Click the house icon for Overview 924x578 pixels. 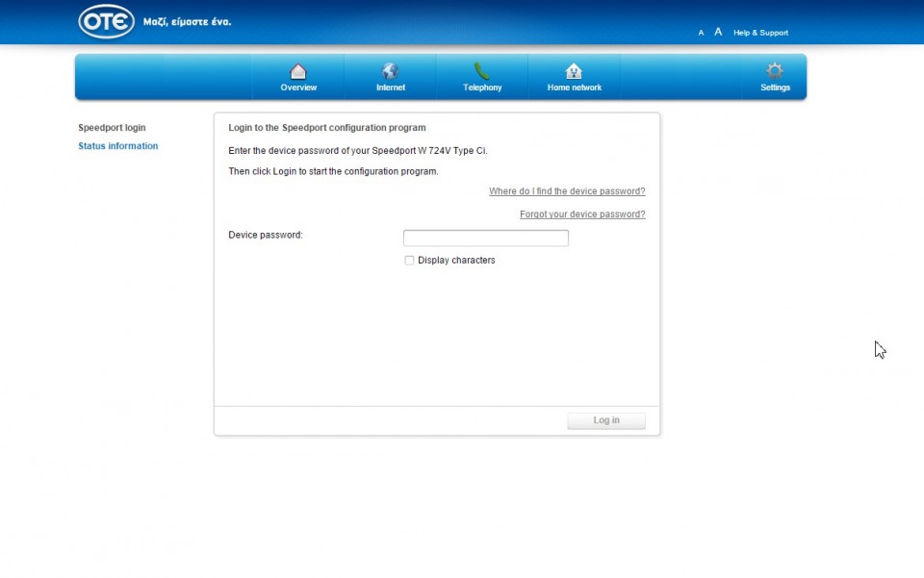point(298,71)
